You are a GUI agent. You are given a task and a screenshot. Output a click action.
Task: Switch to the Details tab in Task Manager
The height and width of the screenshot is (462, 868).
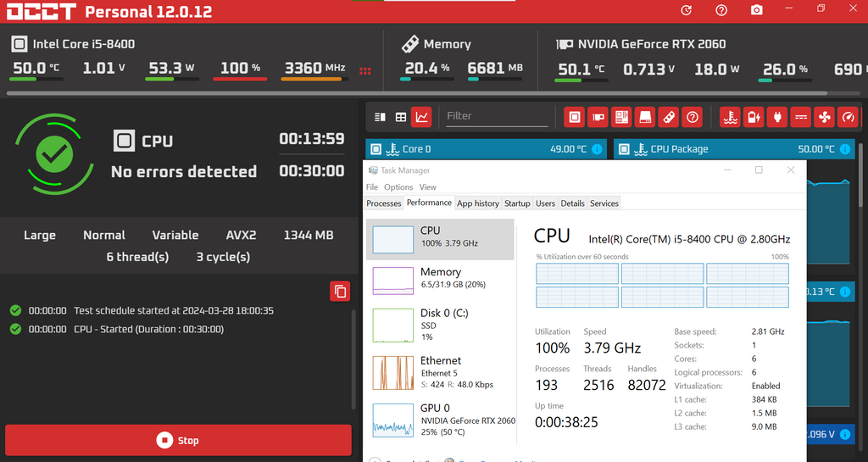pos(572,203)
